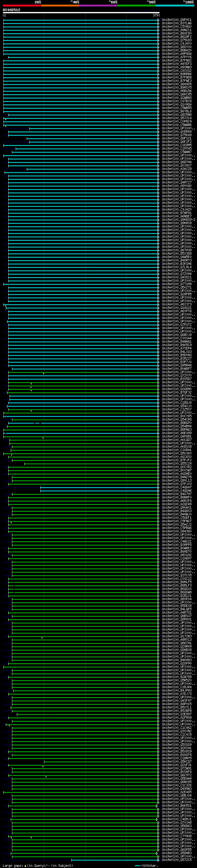Click the UniRef100_B9MSY5 hit label
The image size is (197, 868).
pyautogui.click(x=177, y=87)
